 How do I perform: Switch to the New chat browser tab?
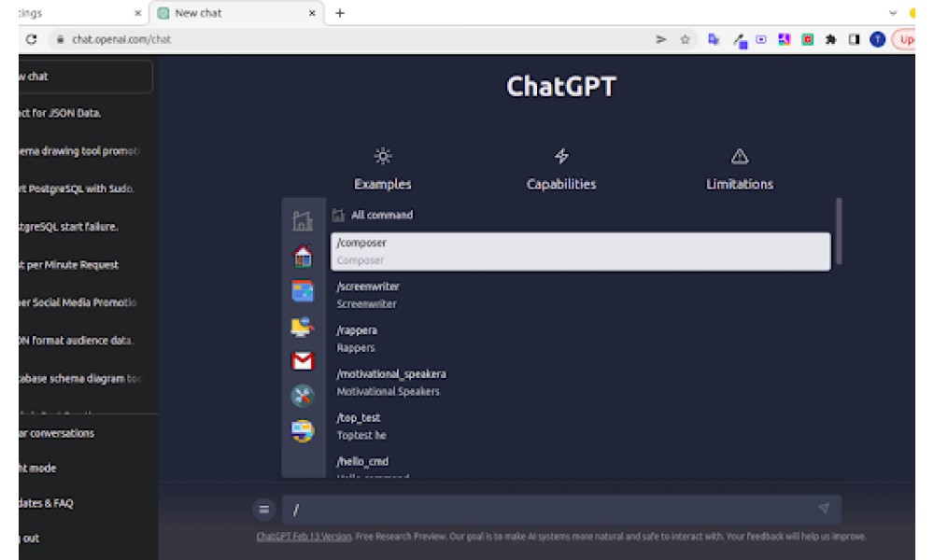(x=237, y=13)
